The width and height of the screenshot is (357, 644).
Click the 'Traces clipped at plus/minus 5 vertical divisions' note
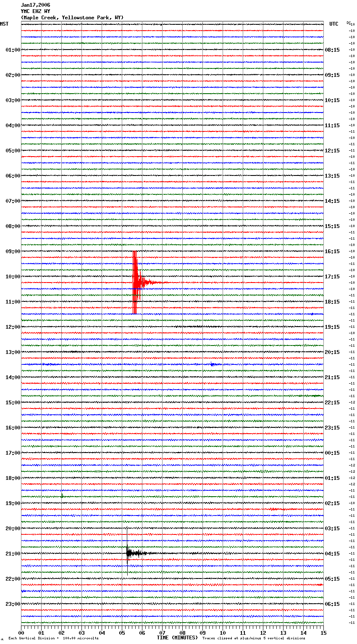click(254, 639)
